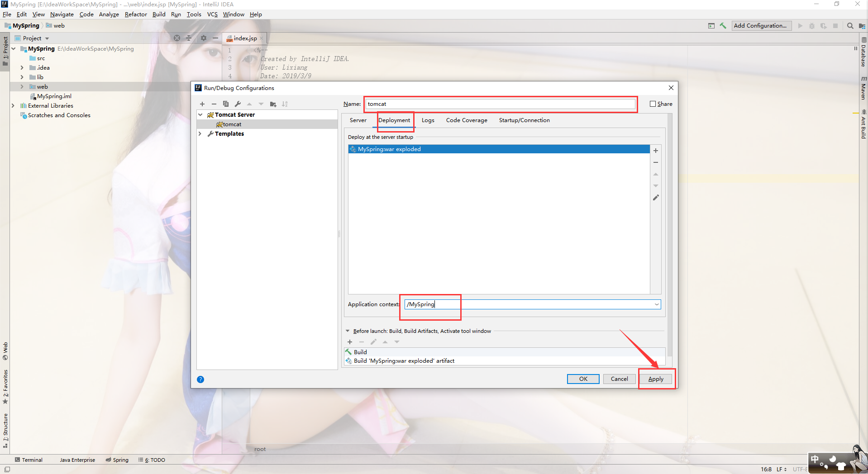Open the Web side panel

coord(5,351)
